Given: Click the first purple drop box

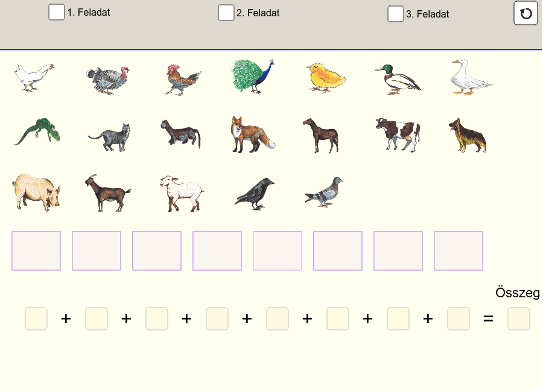Looking at the screenshot, I should [x=36, y=251].
